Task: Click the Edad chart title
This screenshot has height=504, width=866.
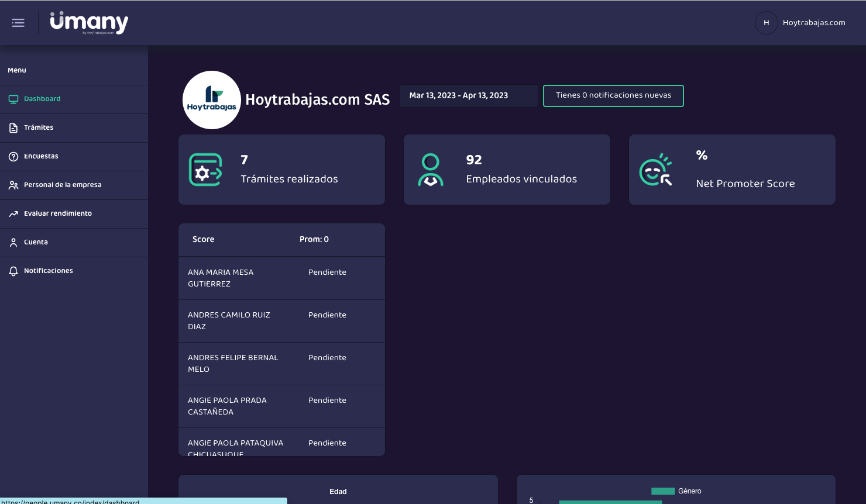Action: pos(338,492)
